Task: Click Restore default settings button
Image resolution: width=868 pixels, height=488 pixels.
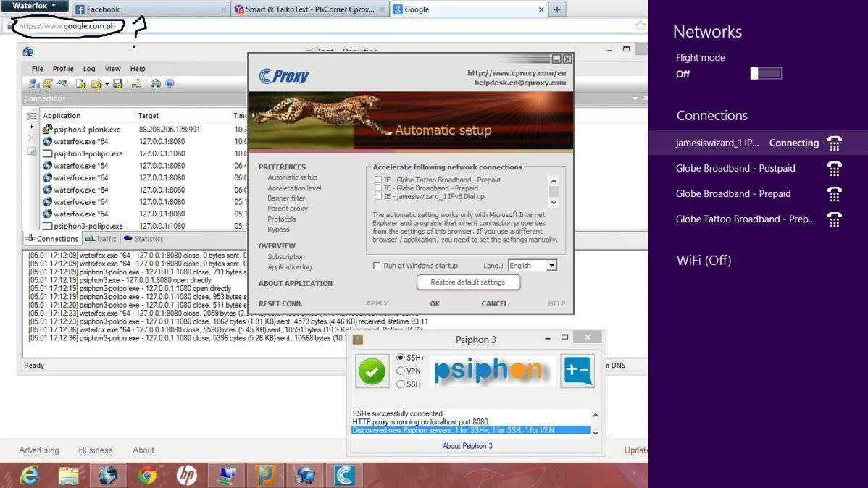Action: pos(468,282)
